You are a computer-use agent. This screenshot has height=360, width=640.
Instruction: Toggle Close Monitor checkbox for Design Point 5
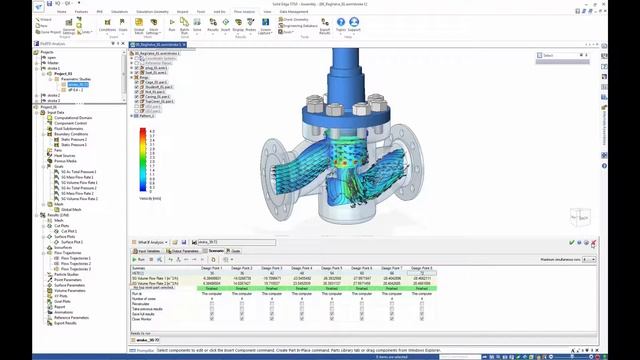332,319
